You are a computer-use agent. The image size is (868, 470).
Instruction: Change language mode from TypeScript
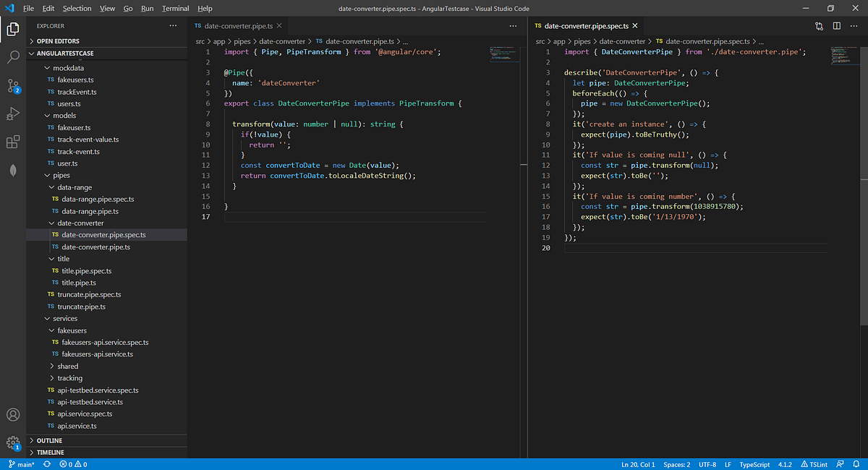coord(754,464)
